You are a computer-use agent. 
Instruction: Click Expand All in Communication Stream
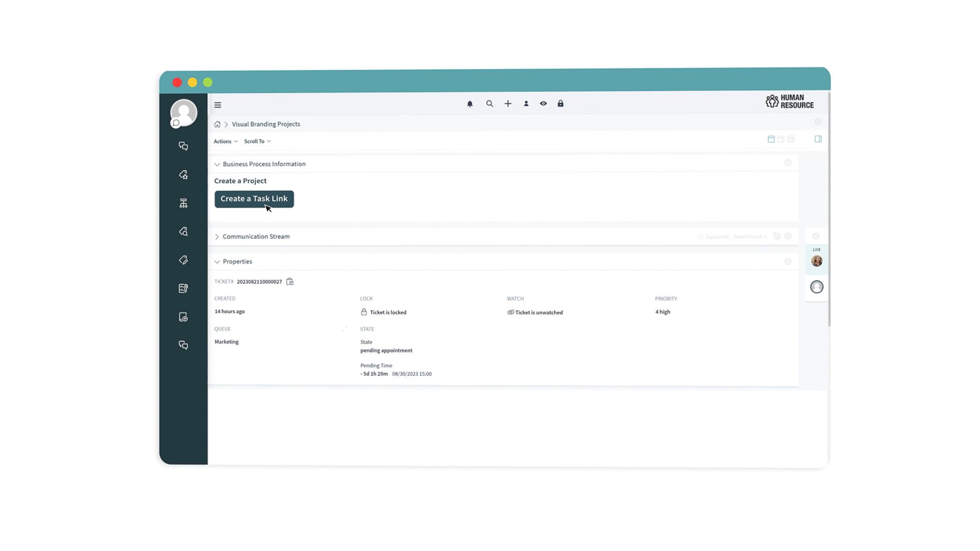click(714, 237)
